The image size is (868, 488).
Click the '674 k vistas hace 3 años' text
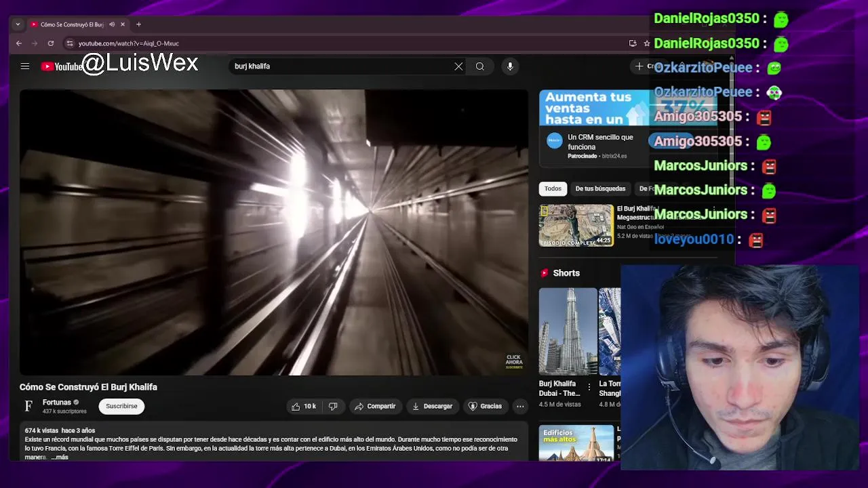click(60, 430)
